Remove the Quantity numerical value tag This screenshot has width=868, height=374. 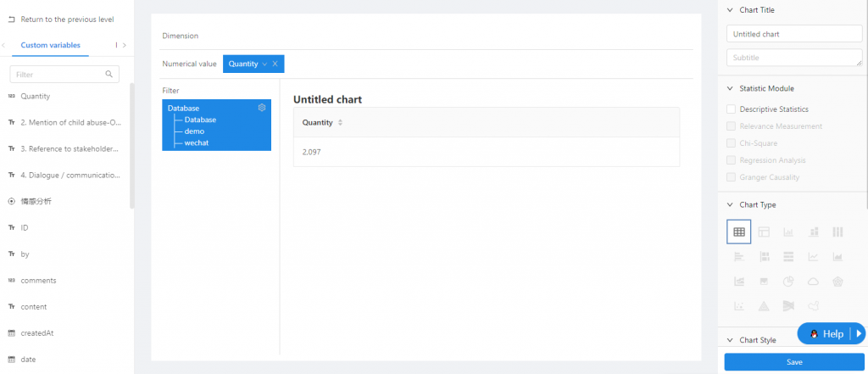pyautogui.click(x=275, y=64)
